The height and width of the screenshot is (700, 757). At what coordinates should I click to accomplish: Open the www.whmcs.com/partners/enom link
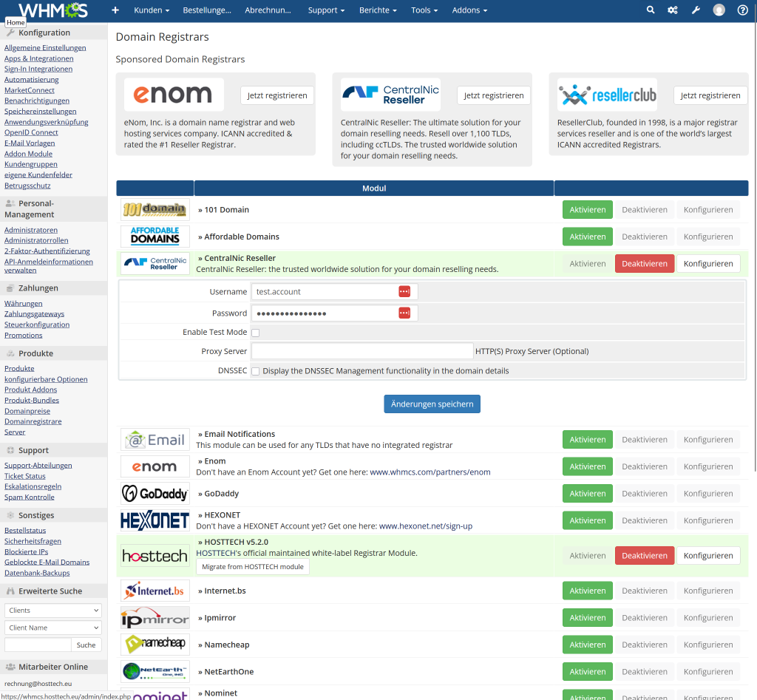(430, 472)
